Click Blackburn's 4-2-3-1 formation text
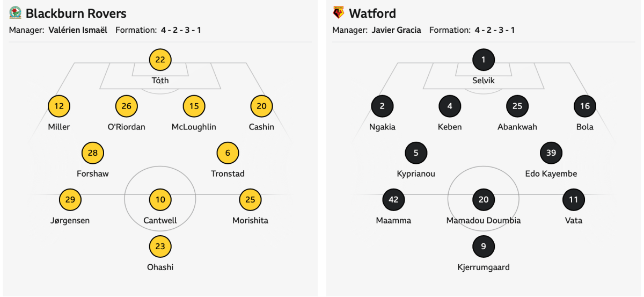644x297 pixels. [x=181, y=30]
